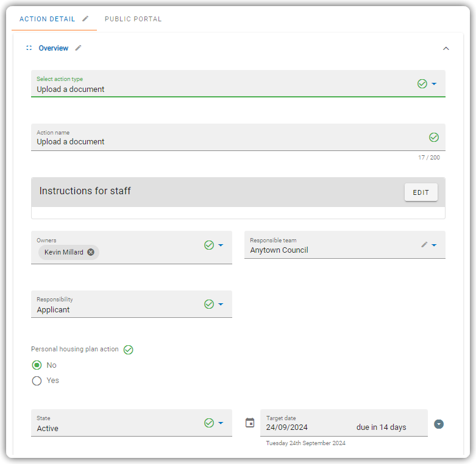Collapse the Overview section chevron

click(x=446, y=49)
